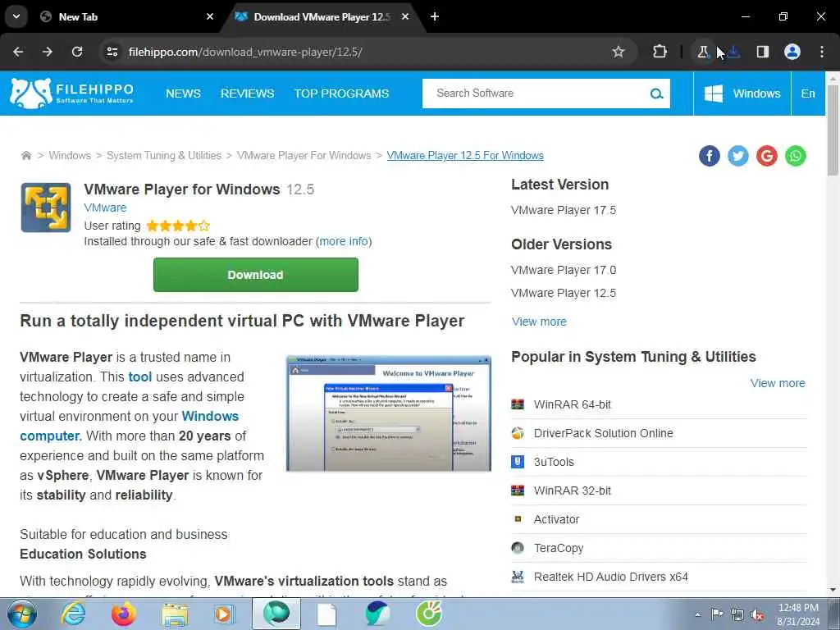Open the VMware developer link
The image size is (840, 630).
[x=105, y=208]
